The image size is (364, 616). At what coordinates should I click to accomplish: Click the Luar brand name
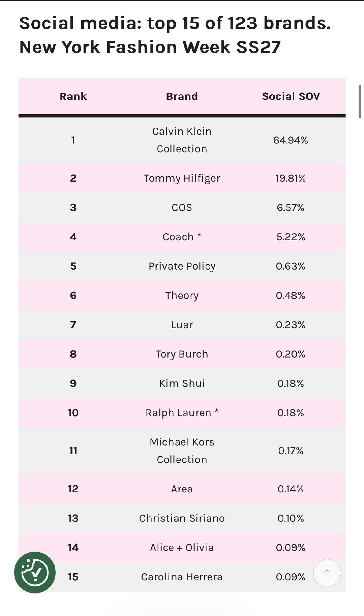(x=182, y=325)
